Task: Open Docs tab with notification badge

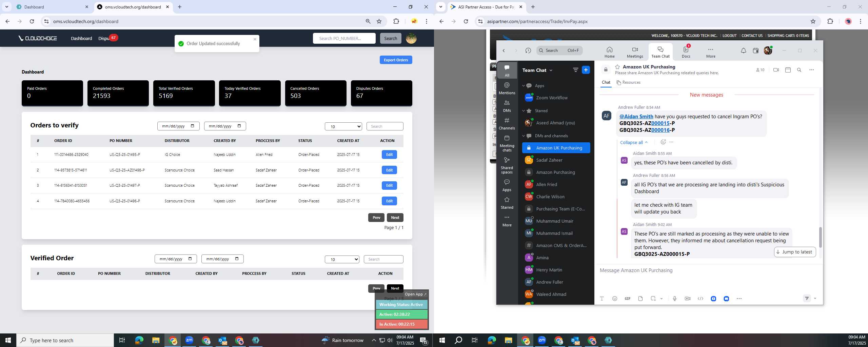Action: [686, 52]
